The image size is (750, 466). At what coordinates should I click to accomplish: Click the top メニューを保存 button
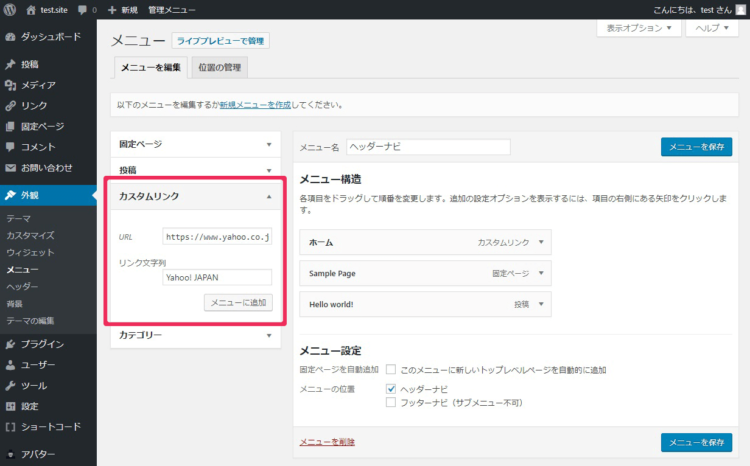click(696, 147)
